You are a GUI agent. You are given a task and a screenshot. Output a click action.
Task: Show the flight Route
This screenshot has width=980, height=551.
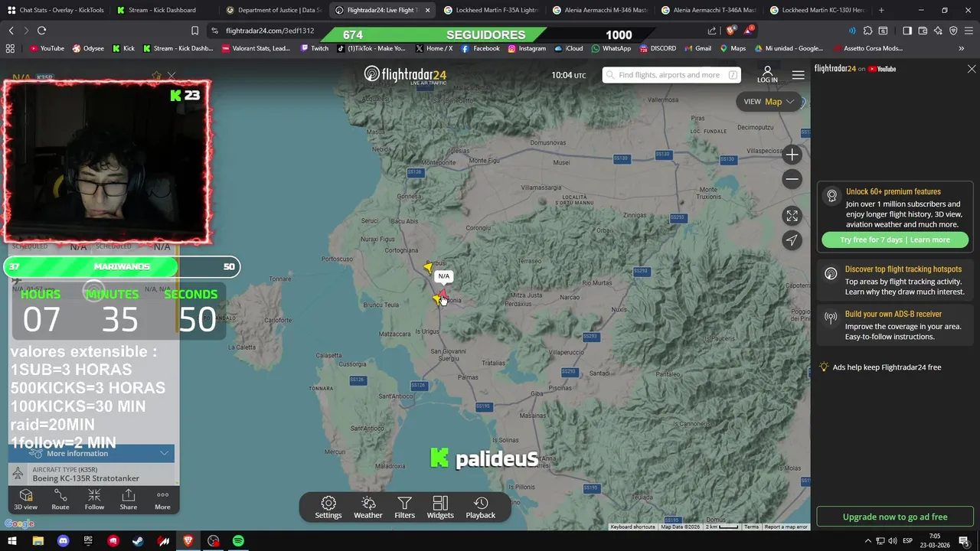coord(60,500)
